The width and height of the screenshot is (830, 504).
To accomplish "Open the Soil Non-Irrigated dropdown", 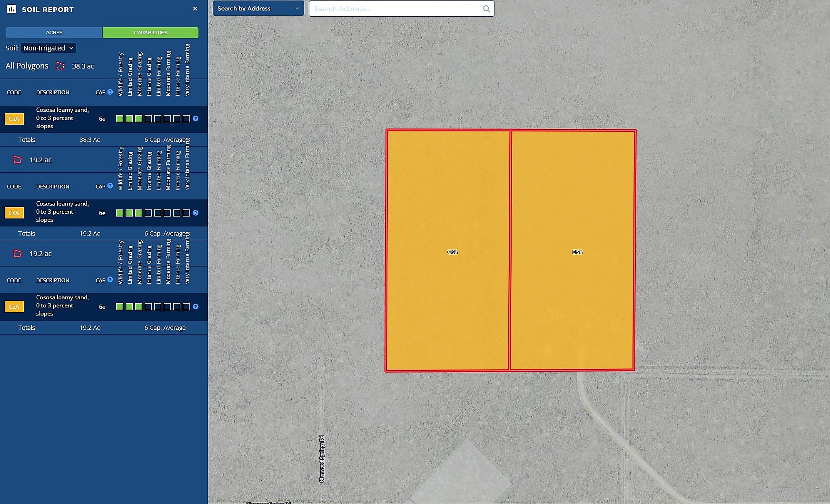I will (x=49, y=48).
